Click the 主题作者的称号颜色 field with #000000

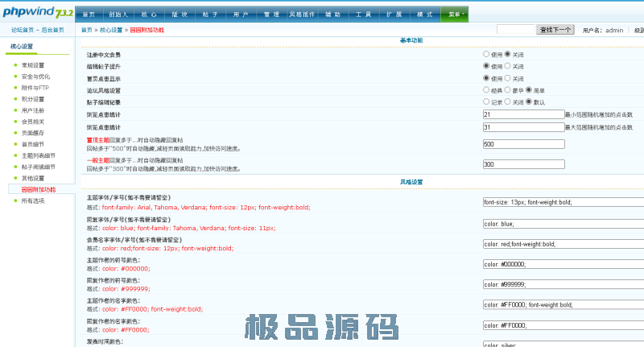tap(563, 263)
